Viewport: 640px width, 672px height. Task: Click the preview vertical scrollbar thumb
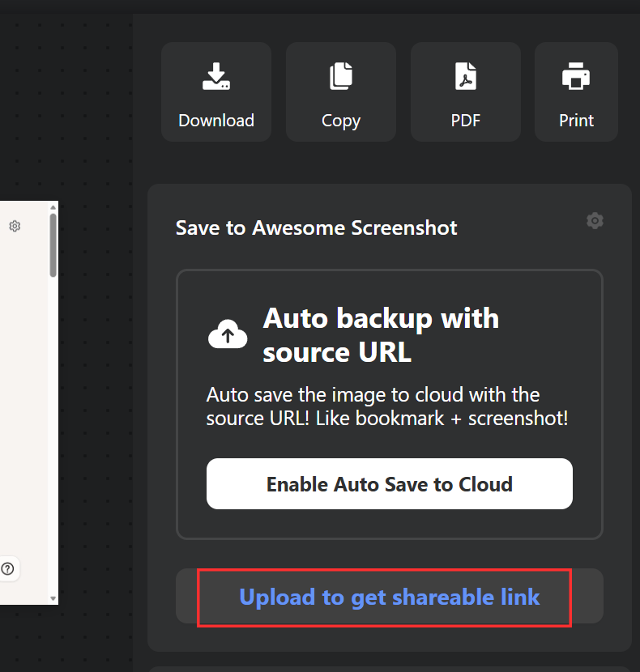point(53,245)
